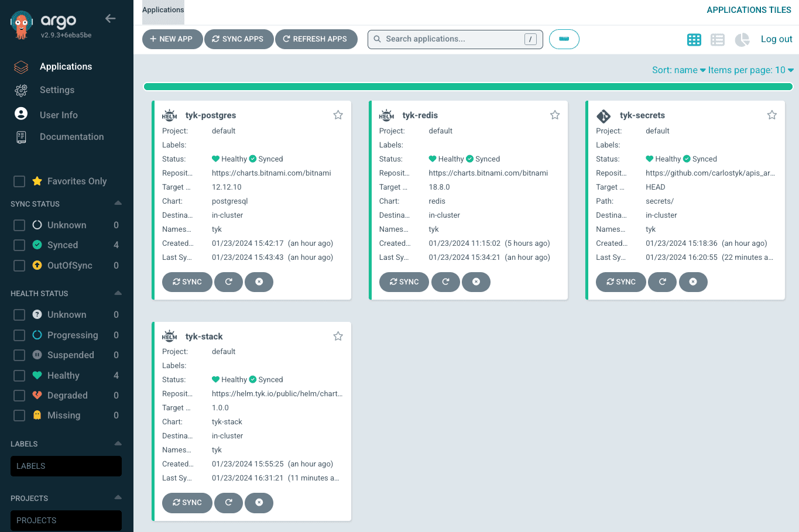Open Settings from the sidebar
The height and width of the screenshot is (532, 799).
point(57,90)
